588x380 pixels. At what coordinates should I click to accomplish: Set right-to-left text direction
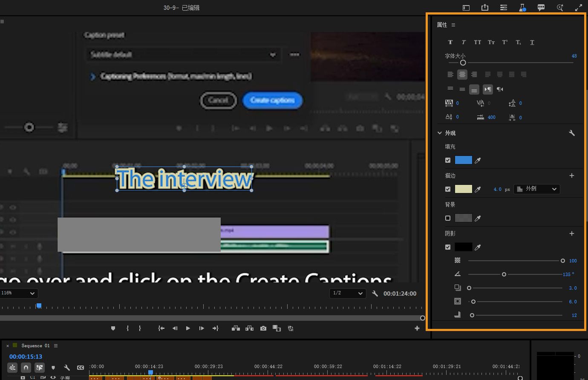point(500,89)
